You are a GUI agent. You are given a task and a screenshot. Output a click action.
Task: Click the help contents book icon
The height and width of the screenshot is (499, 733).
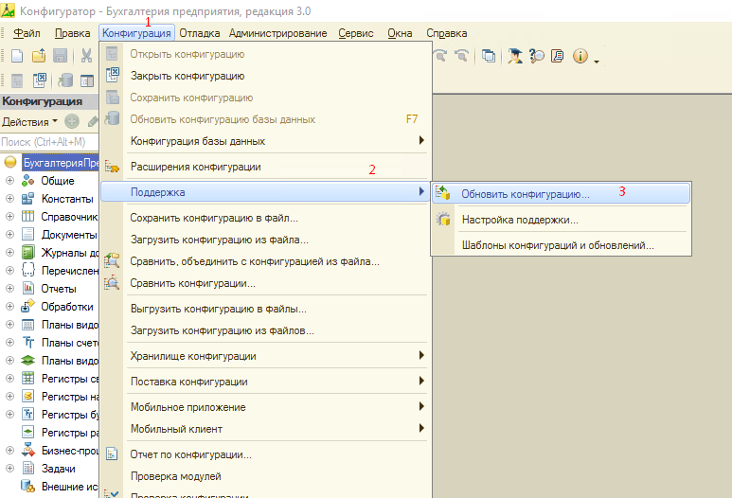point(557,56)
